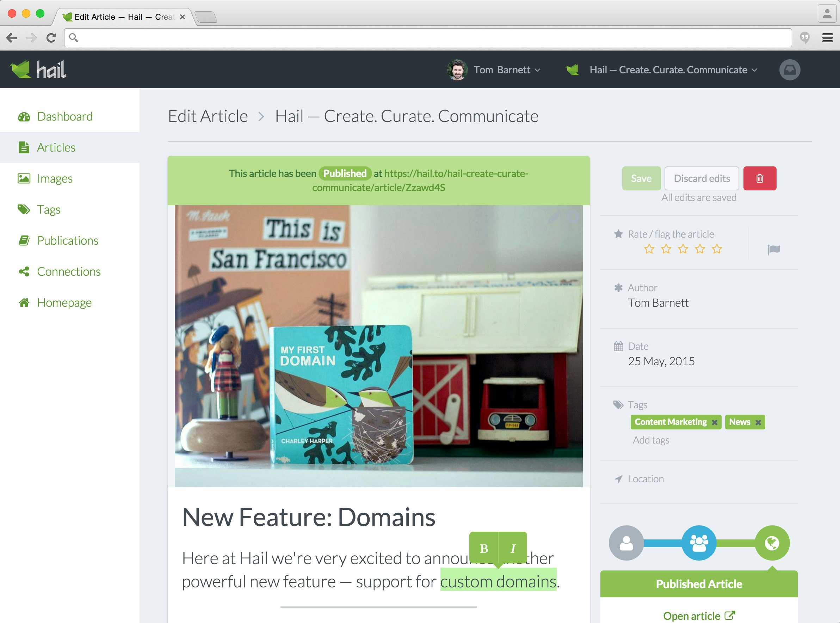Flag the article with flag icon
Viewport: 840px width, 623px height.
(773, 249)
